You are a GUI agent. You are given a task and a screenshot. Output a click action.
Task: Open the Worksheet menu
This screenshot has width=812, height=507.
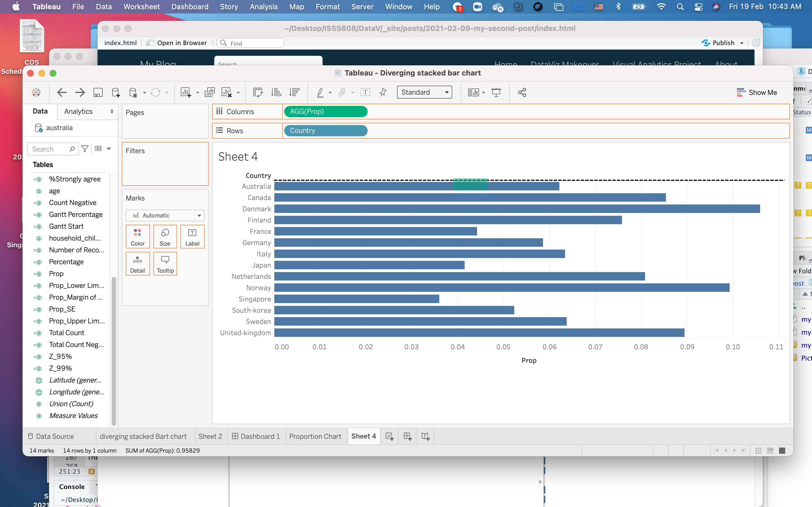click(x=141, y=7)
